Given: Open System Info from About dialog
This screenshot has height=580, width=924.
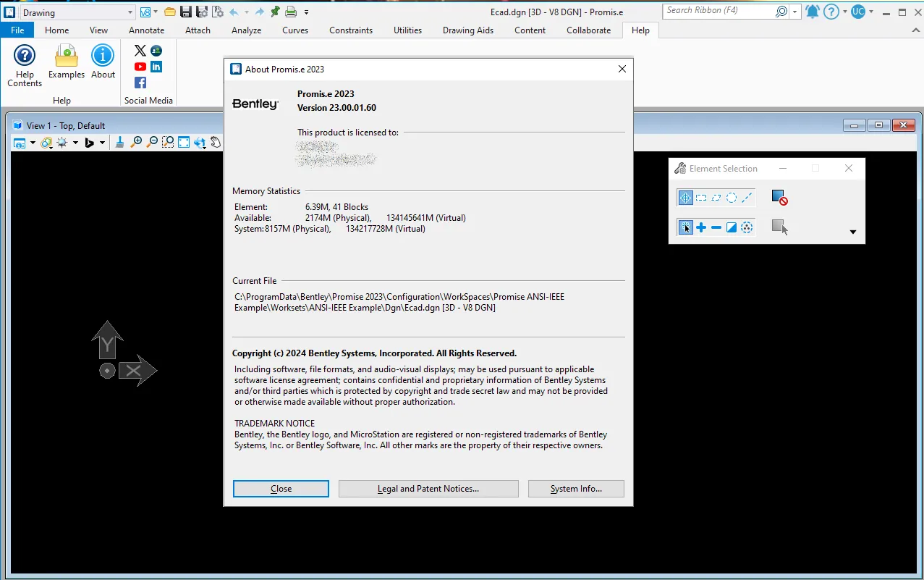Looking at the screenshot, I should pyautogui.click(x=576, y=489).
